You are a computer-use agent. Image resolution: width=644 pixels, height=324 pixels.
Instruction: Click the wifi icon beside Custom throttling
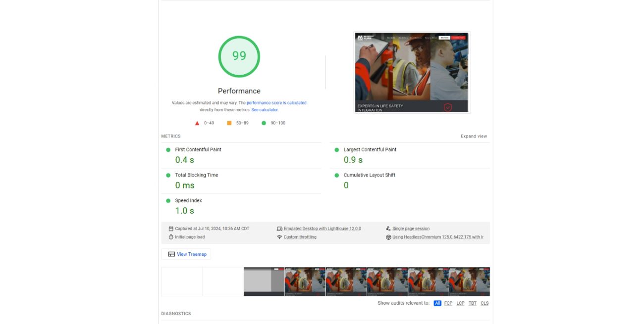tap(279, 237)
